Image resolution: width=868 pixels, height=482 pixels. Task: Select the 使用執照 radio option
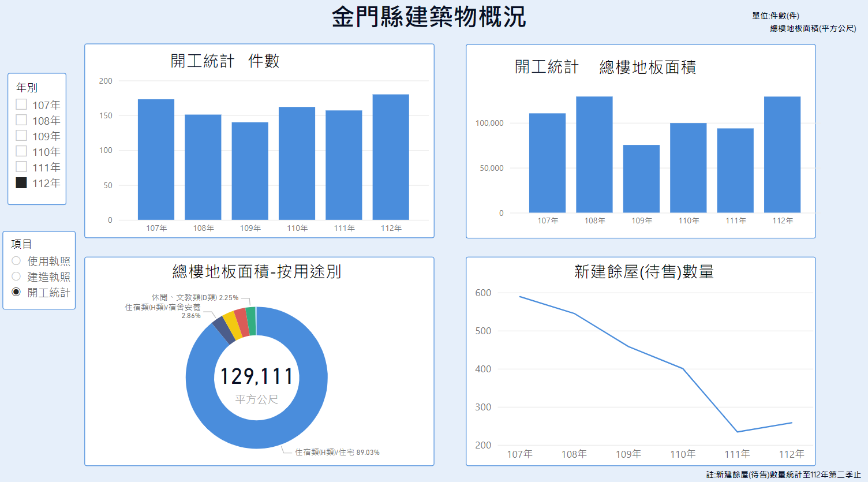click(x=16, y=261)
